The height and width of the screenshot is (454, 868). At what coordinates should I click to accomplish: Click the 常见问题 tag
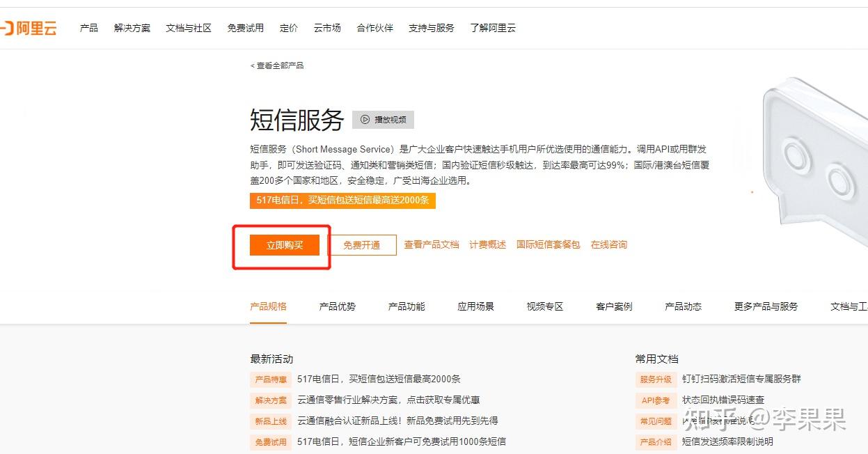click(656, 421)
